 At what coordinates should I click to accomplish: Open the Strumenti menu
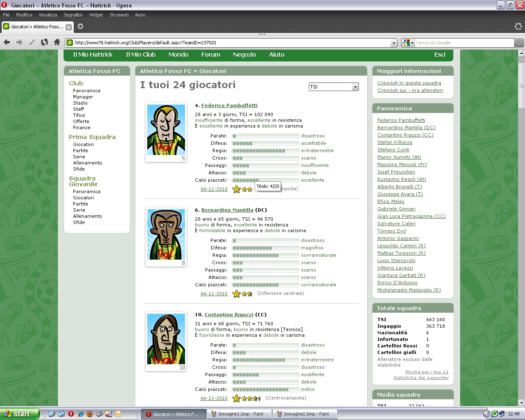click(119, 15)
